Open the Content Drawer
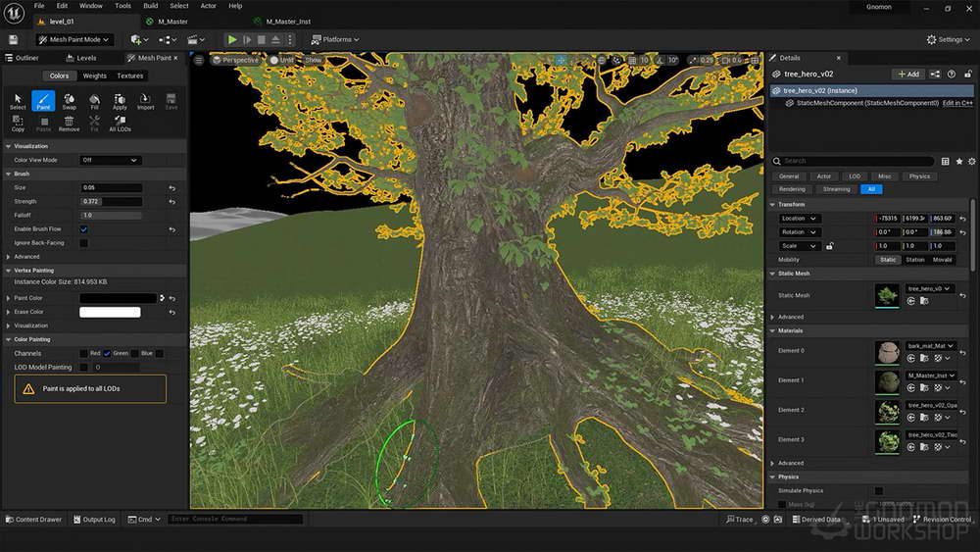Screen dimensions: 980x552 [33, 519]
